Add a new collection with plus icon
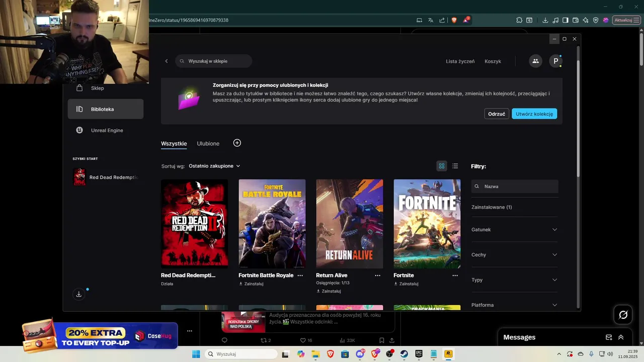The width and height of the screenshot is (644, 362). pyautogui.click(x=237, y=143)
